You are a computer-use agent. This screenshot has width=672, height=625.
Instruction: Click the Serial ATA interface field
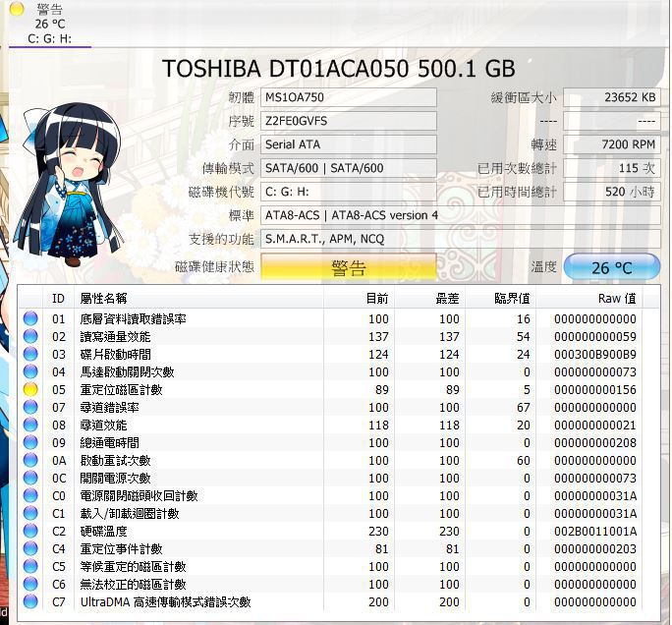(349, 144)
